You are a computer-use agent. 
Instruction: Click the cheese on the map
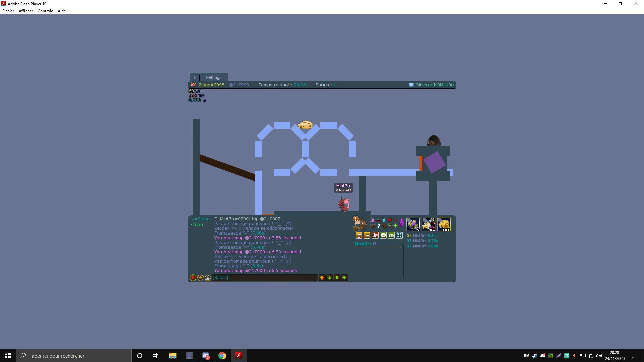tap(305, 125)
